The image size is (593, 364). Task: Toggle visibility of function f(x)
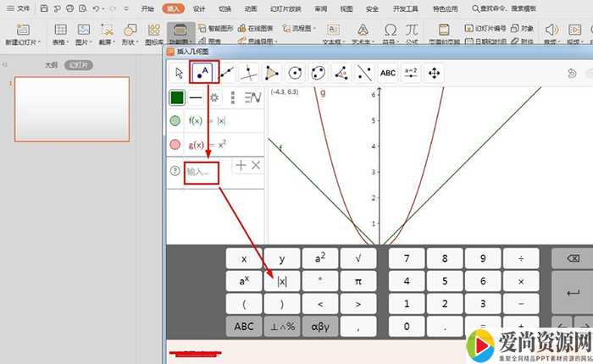(175, 121)
